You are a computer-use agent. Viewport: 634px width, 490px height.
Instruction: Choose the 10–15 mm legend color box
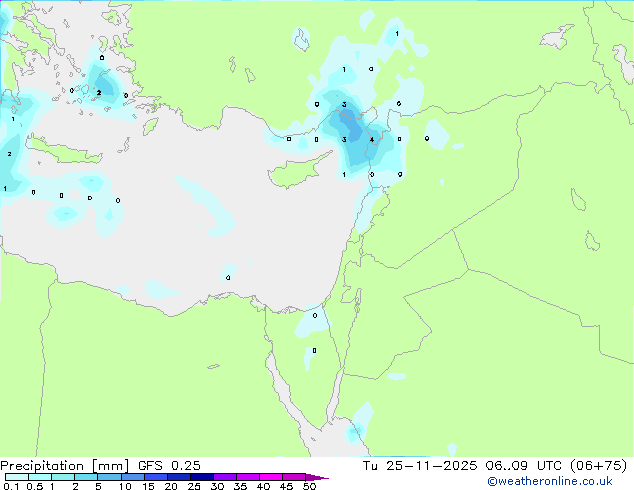pyautogui.click(x=132, y=477)
